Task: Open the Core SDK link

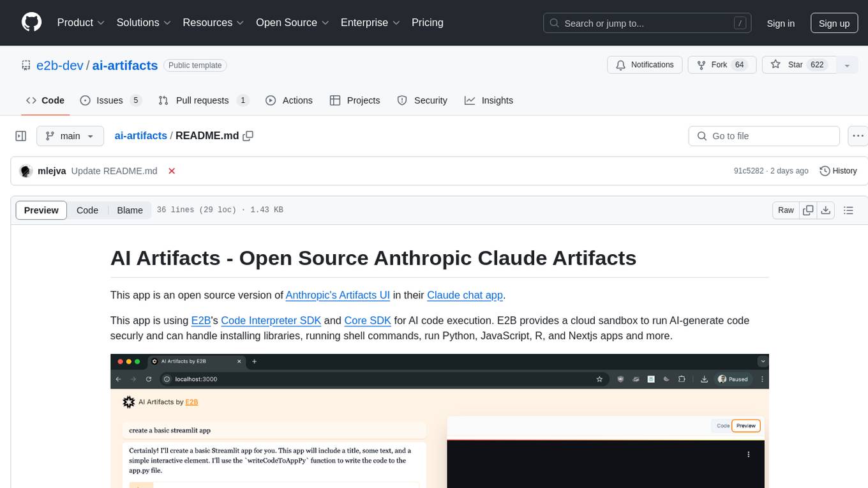Action: [x=368, y=321]
